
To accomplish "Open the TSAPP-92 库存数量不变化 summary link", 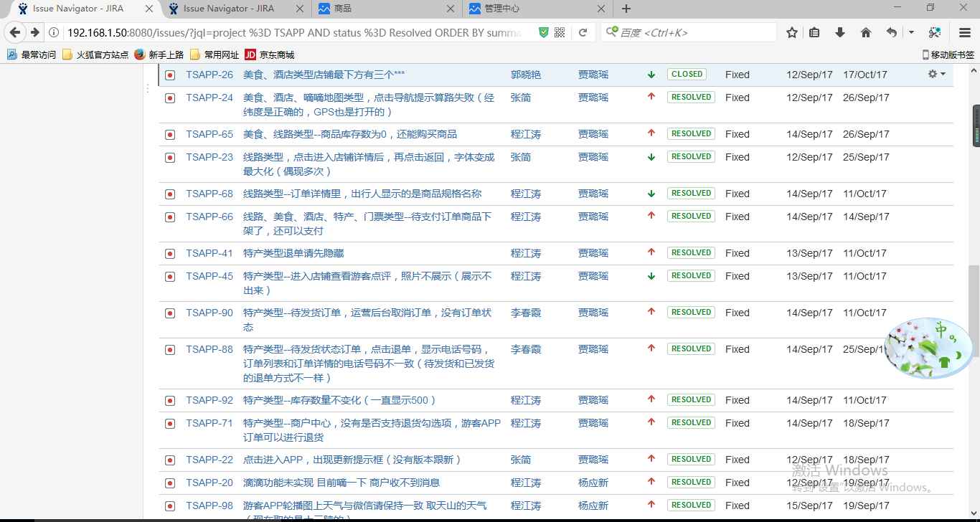I will point(339,400).
